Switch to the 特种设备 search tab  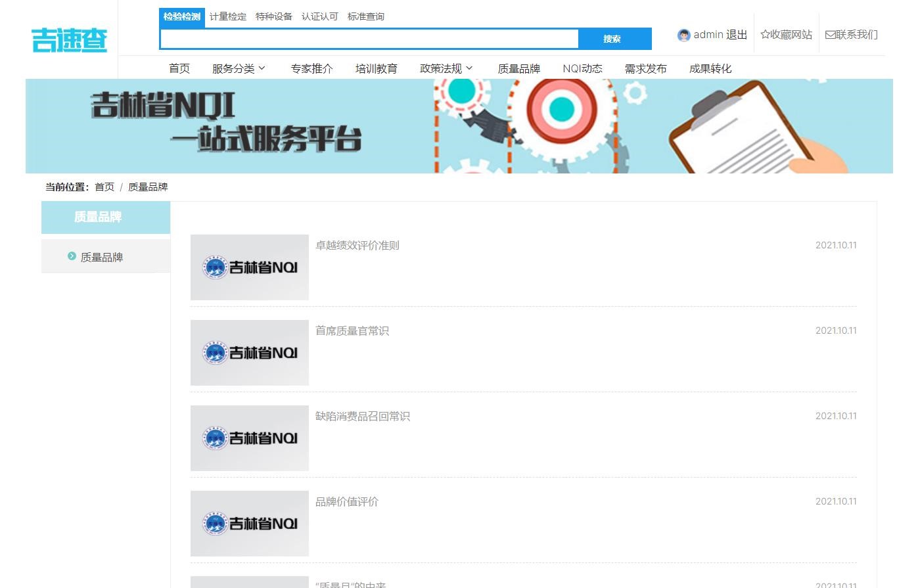coord(274,17)
